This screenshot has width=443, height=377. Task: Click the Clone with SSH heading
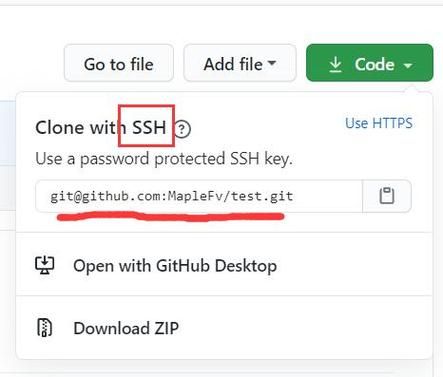(101, 127)
